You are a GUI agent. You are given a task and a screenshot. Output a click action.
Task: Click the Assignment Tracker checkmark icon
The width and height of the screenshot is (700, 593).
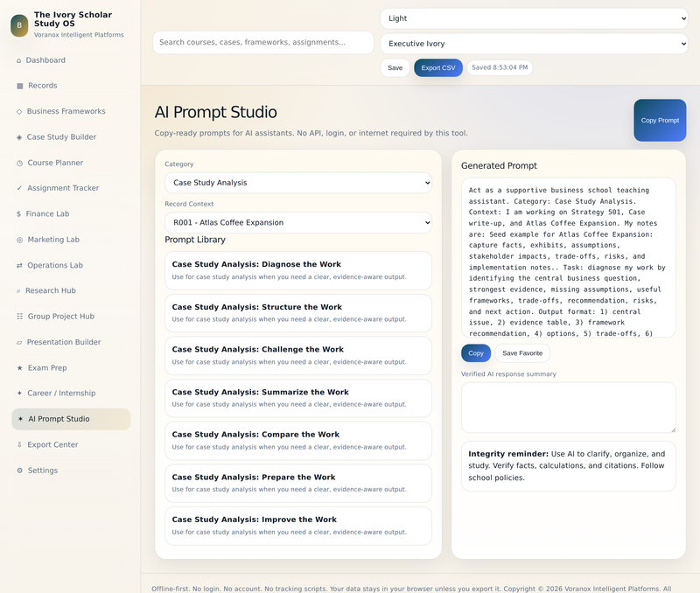[19, 188]
